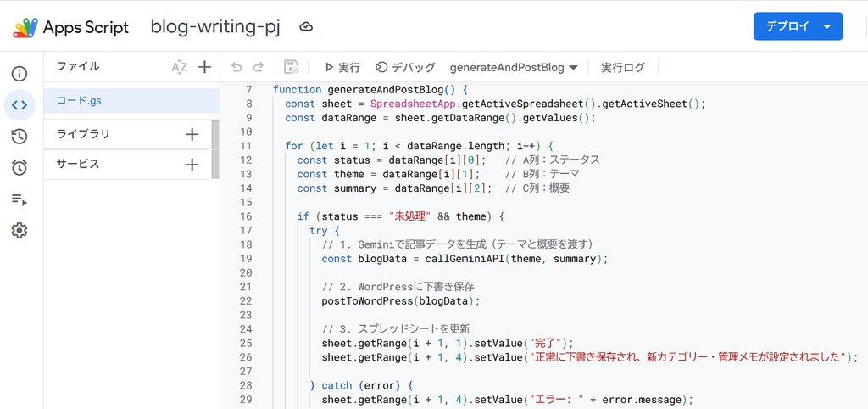Open Project Settings gear icon
This screenshot has height=409, width=868.
pyautogui.click(x=19, y=230)
